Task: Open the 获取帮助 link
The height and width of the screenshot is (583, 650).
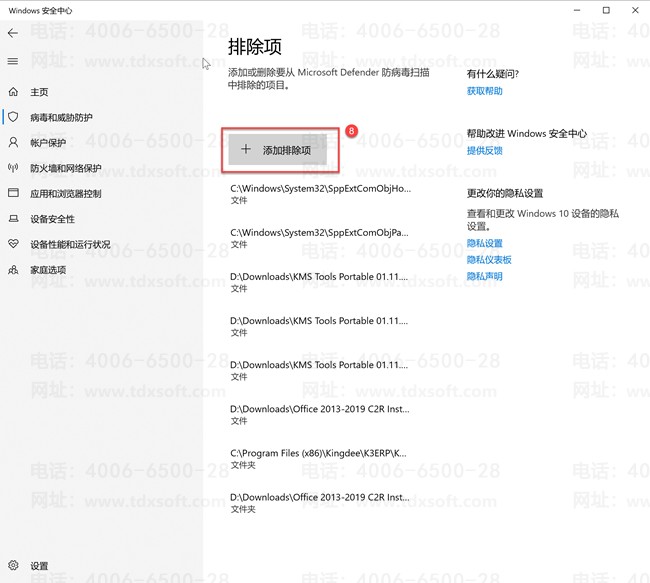Action: pos(484,91)
